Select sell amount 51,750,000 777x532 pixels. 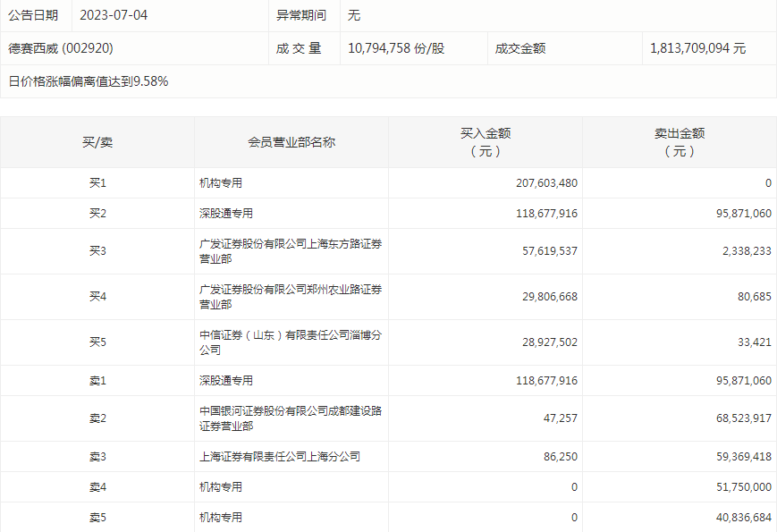tap(744, 487)
